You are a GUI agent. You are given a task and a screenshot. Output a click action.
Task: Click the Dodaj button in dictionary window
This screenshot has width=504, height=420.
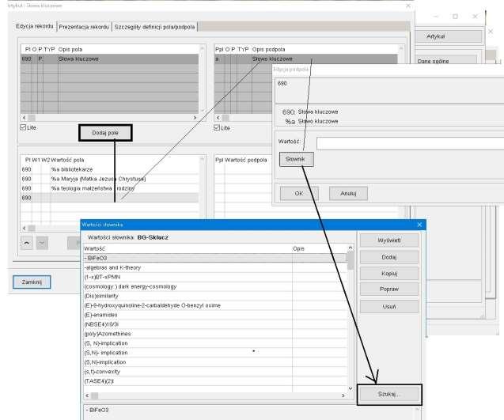point(389,257)
